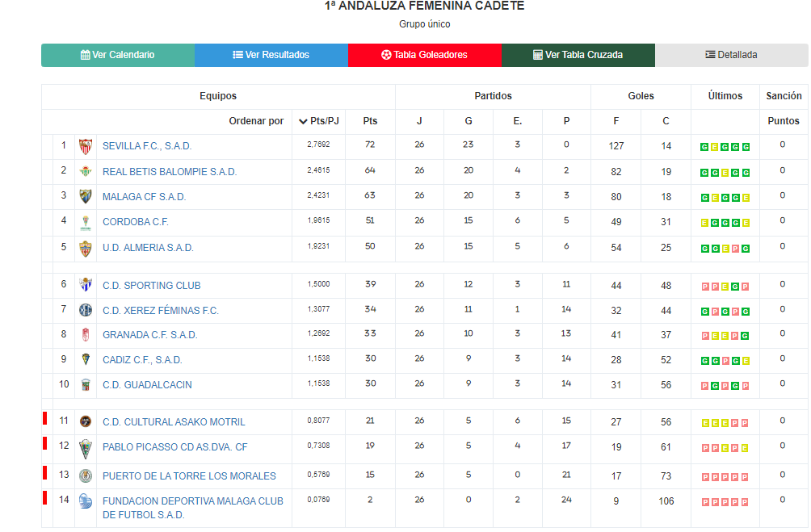Click the Cordoba C.F. crest icon
The image size is (811, 532).
pyautogui.click(x=86, y=222)
